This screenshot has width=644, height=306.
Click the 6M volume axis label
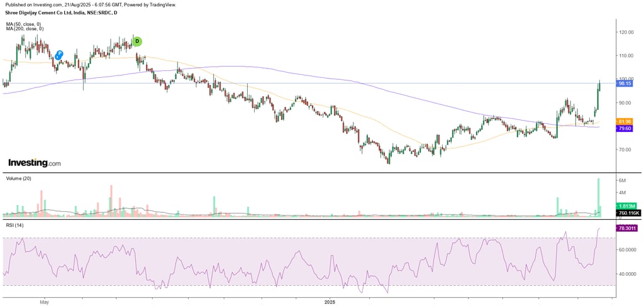[622, 181]
